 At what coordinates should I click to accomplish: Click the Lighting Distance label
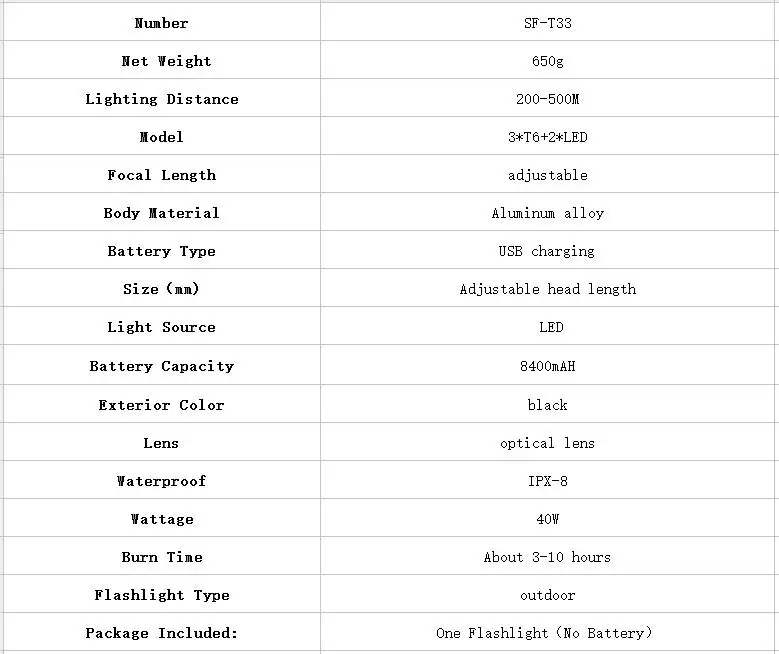click(x=162, y=99)
